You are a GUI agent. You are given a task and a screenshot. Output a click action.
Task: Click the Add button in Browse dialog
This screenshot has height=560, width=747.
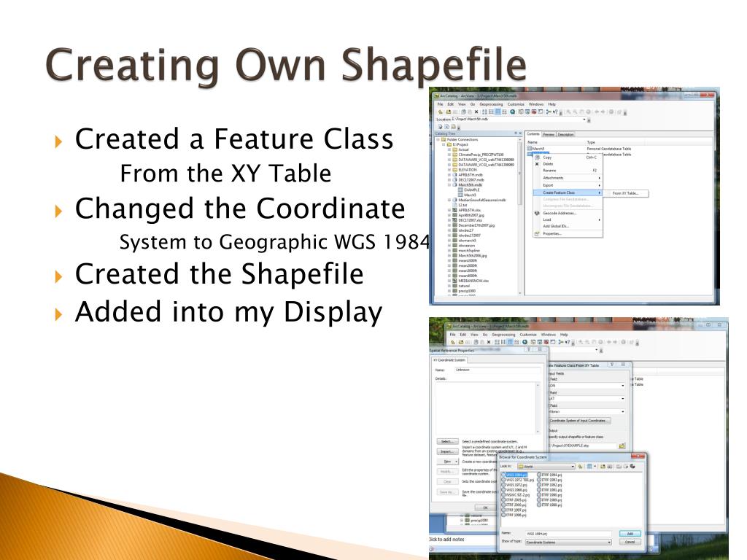pyautogui.click(x=630, y=534)
